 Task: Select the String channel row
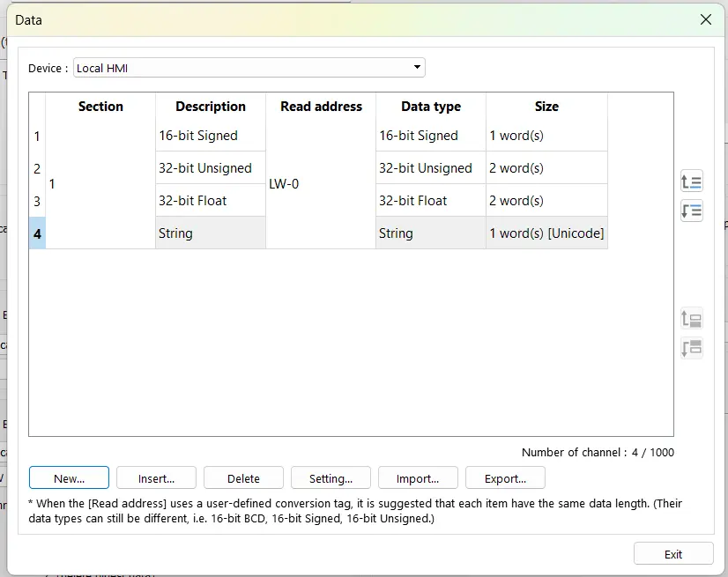(210, 233)
